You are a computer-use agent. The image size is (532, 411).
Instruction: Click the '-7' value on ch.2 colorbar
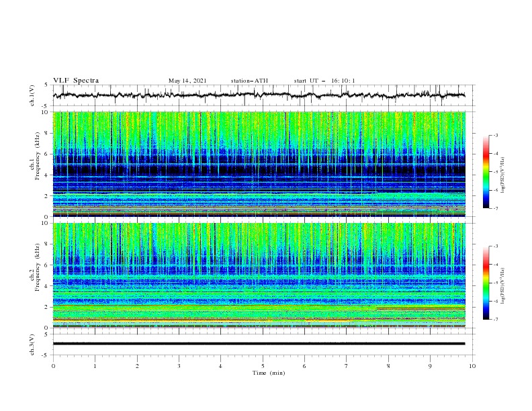point(495,320)
